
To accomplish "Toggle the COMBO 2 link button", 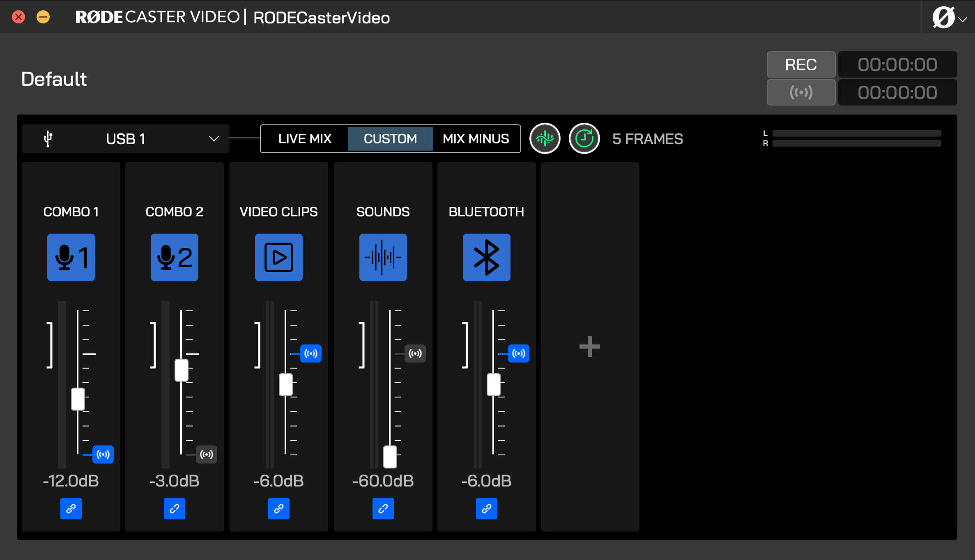I will (x=175, y=509).
